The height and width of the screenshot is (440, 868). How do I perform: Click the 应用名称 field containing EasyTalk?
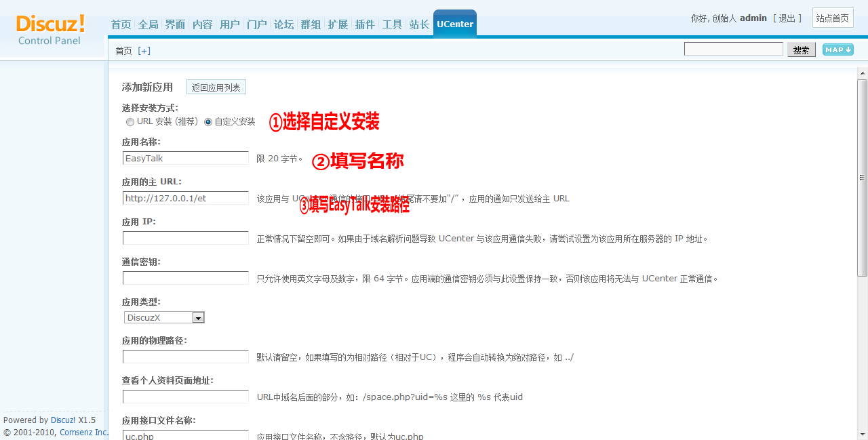[x=186, y=158]
